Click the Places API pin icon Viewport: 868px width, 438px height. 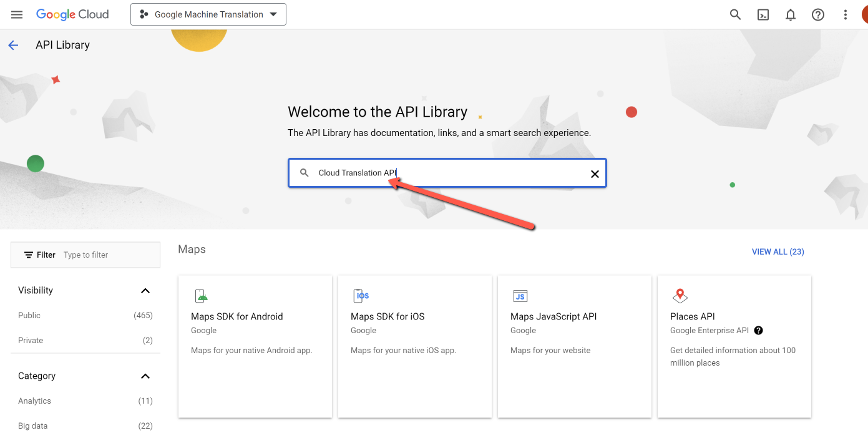tap(680, 296)
